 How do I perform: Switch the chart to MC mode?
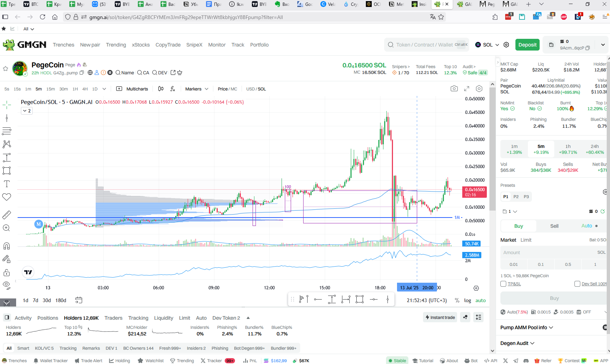[234, 89]
